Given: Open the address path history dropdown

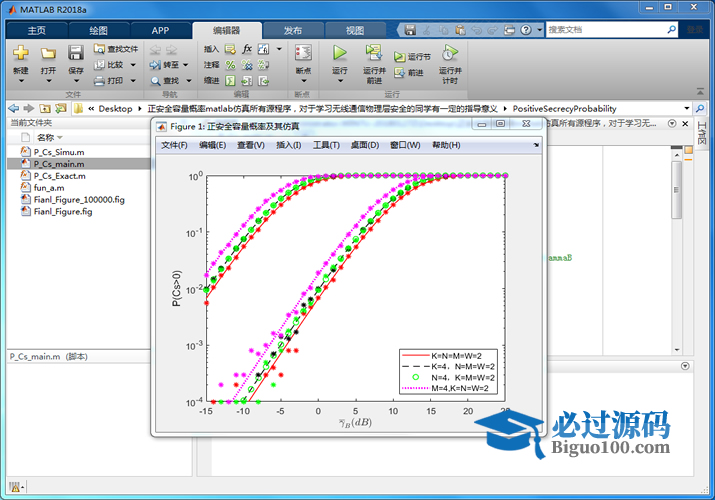Looking at the screenshot, I should [x=686, y=108].
